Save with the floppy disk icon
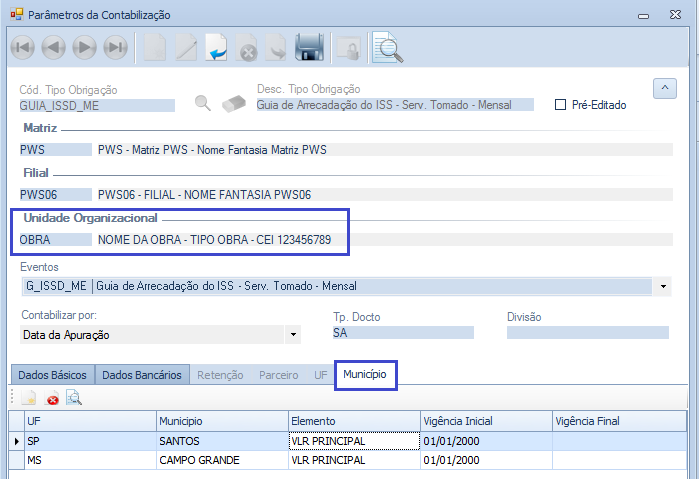 (x=309, y=47)
